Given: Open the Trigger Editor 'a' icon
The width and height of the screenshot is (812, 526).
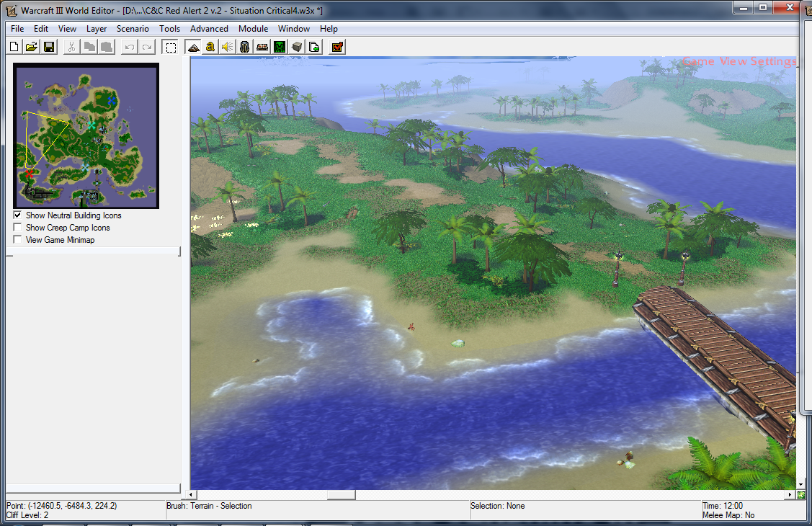Looking at the screenshot, I should click(x=210, y=47).
